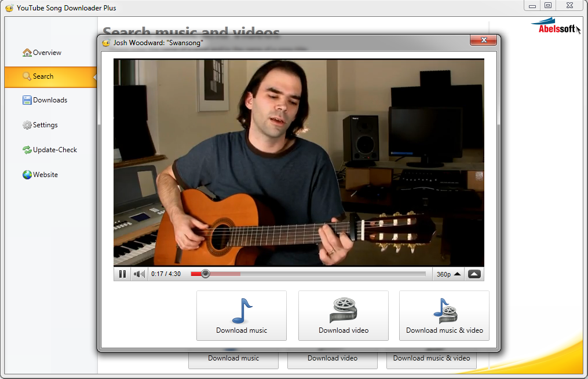Click Download music in the Swansong dialog
Screen dimensions: 588x379
242,316
